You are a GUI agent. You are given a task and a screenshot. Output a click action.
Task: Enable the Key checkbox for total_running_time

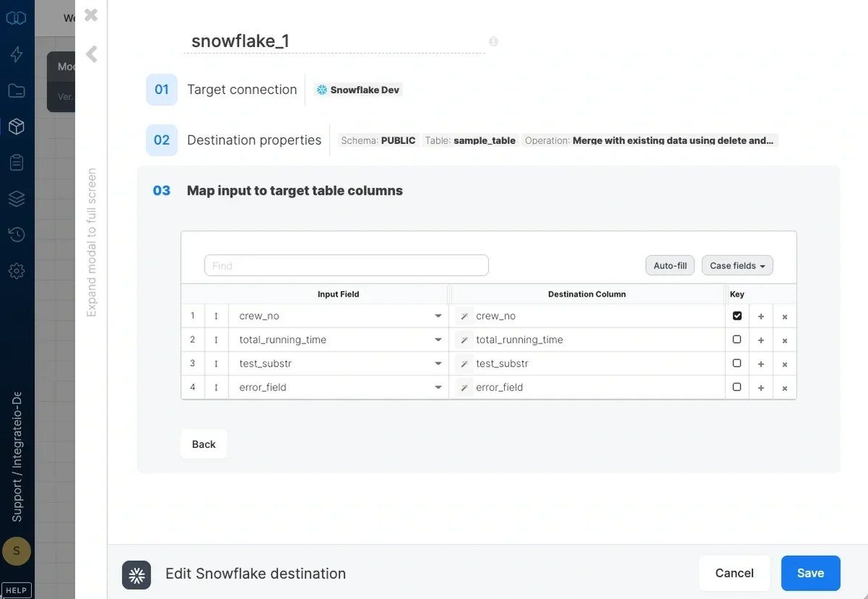(737, 339)
